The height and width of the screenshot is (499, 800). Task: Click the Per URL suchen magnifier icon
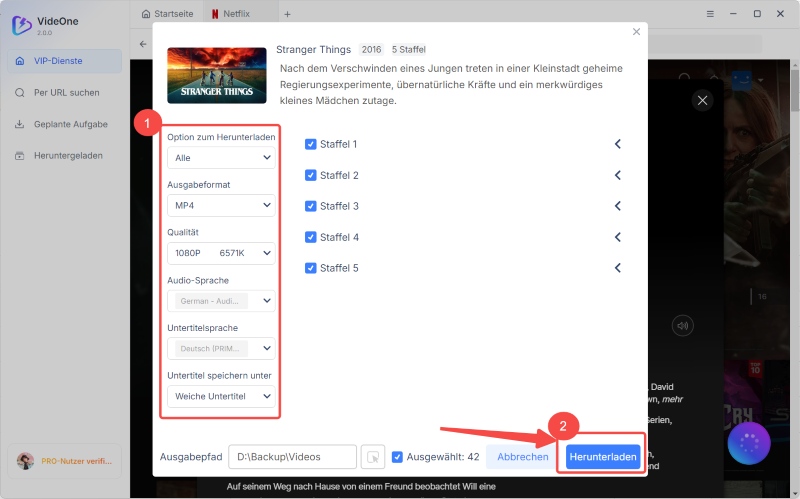[x=20, y=92]
